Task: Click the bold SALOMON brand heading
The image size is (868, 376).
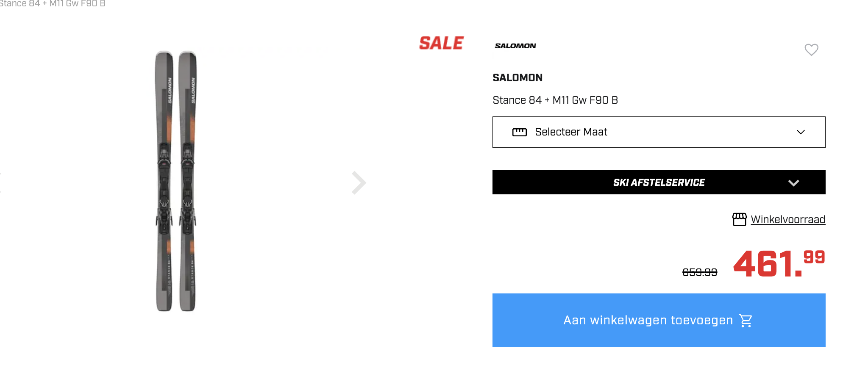Action: click(x=517, y=78)
